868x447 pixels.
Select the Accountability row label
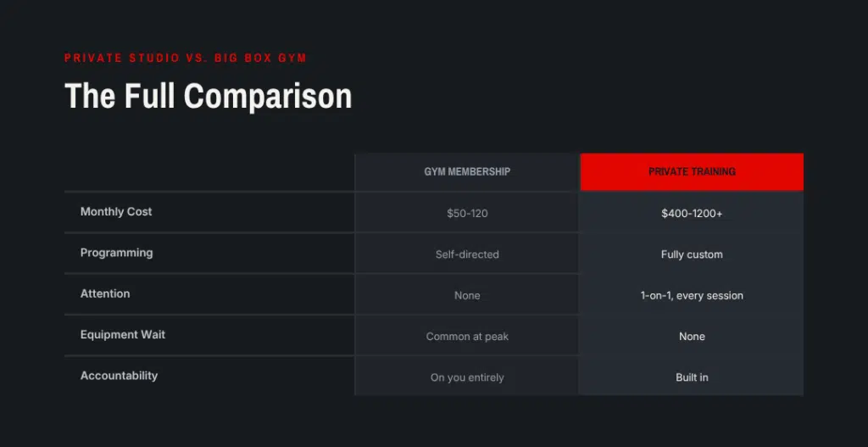[119, 376]
